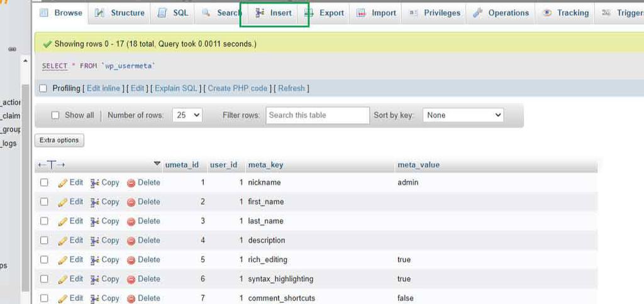The height and width of the screenshot is (304, 644).
Task: Click the navigation panel link chain icon
Action: pyautogui.click(x=13, y=49)
